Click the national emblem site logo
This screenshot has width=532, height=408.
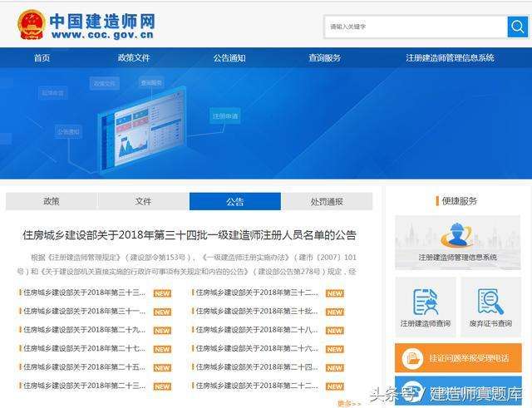[31, 25]
